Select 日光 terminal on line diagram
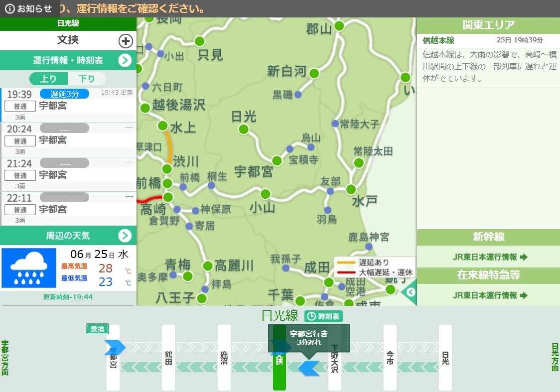Screen dimensions: 560x392 pos(445,357)
